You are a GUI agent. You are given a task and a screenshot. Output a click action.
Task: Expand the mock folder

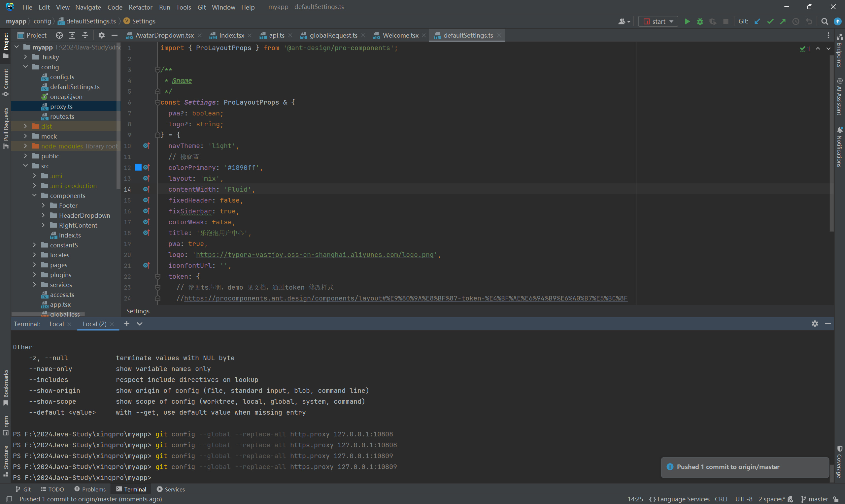25,136
